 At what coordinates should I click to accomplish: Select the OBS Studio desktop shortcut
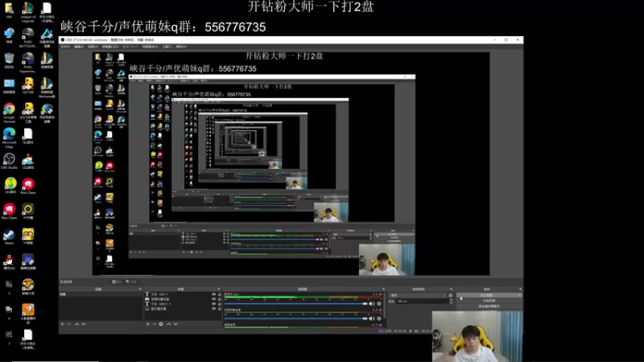9,162
